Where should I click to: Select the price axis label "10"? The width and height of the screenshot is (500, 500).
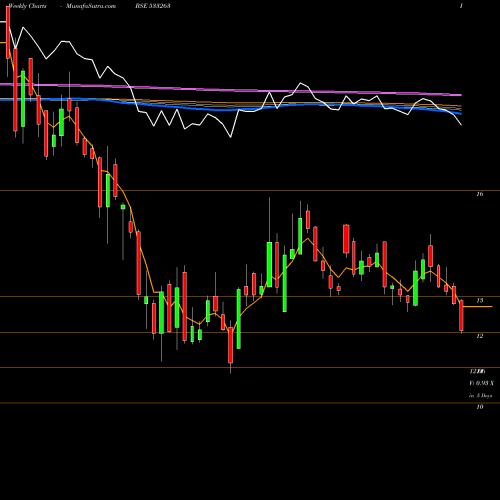click(x=480, y=407)
